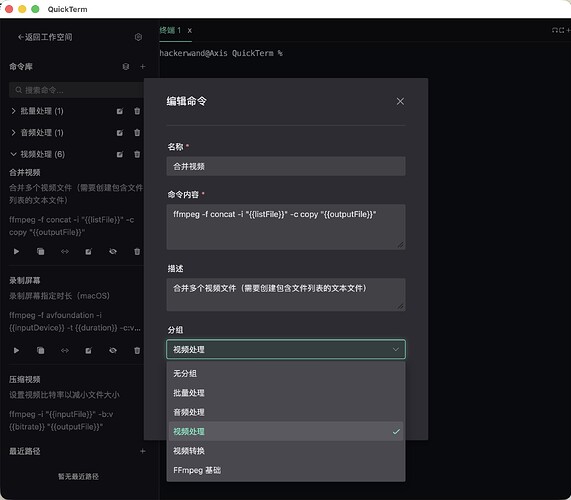The width and height of the screenshot is (571, 500).
Task: Click the edit icon for 批量处理 group
Action: [120, 111]
